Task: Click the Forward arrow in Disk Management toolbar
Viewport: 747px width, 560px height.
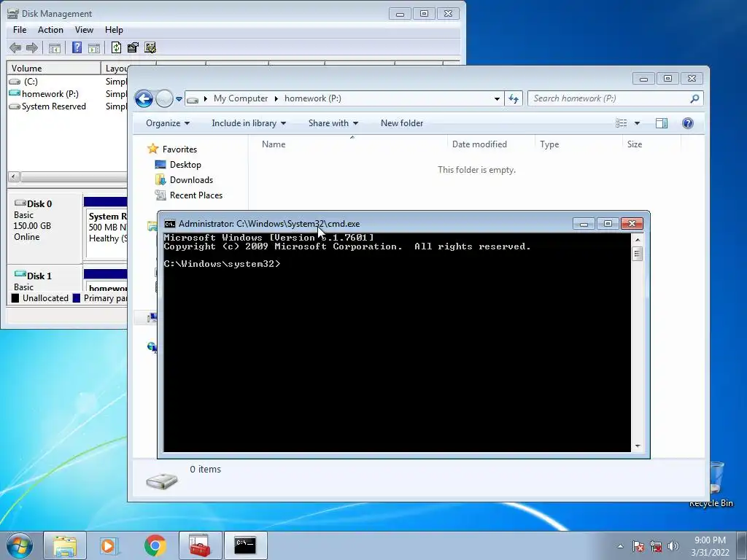Action: coord(32,47)
